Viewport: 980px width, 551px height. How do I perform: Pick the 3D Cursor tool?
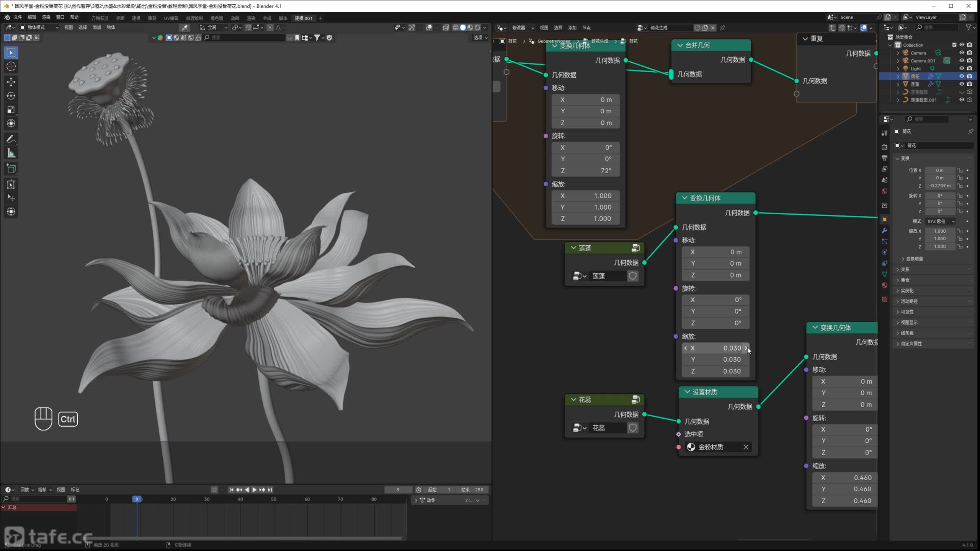[x=11, y=66]
